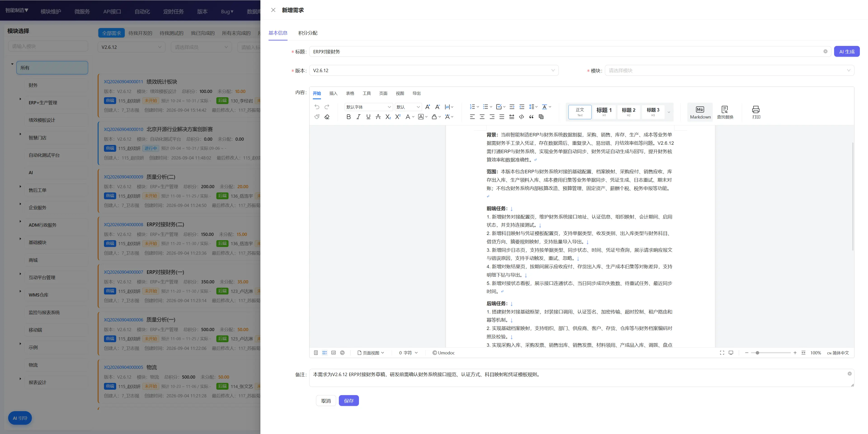
Task: Open the font size dropdown labeled 默认
Action: [x=408, y=107]
